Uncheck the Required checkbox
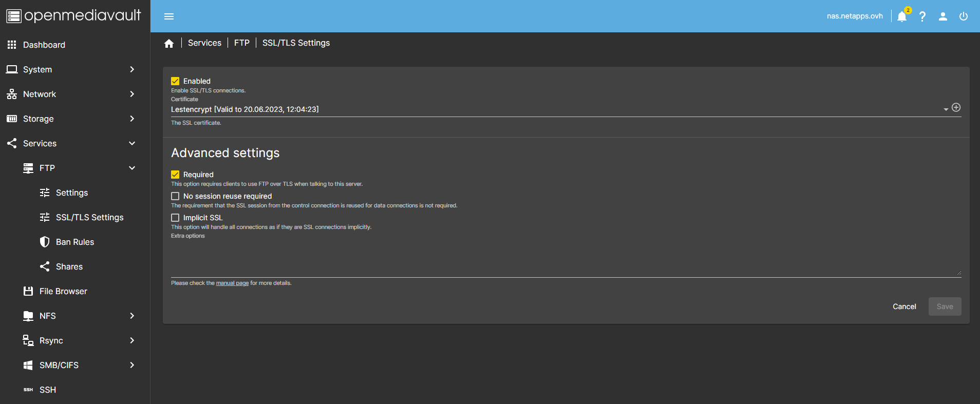Image resolution: width=980 pixels, height=404 pixels. pos(175,175)
